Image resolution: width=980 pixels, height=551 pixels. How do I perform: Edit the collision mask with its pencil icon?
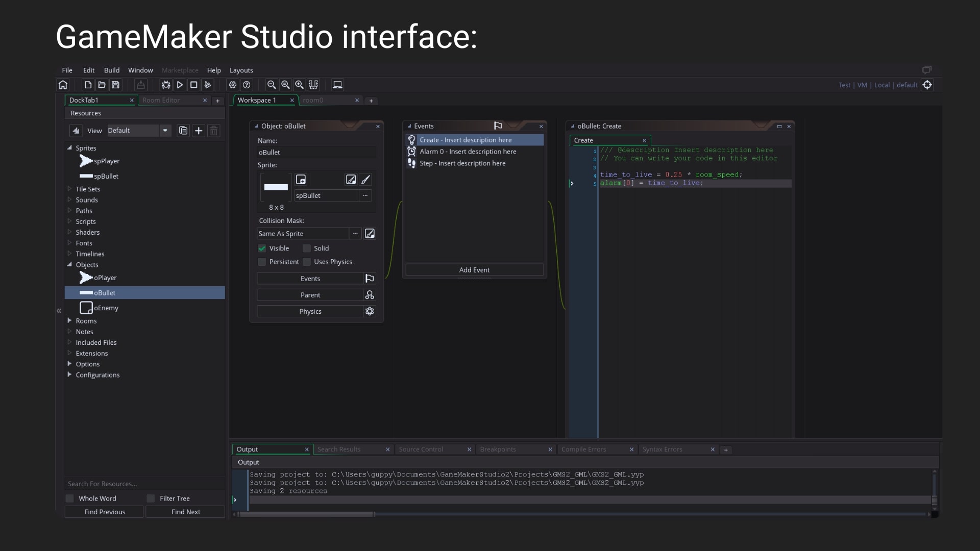pyautogui.click(x=370, y=234)
